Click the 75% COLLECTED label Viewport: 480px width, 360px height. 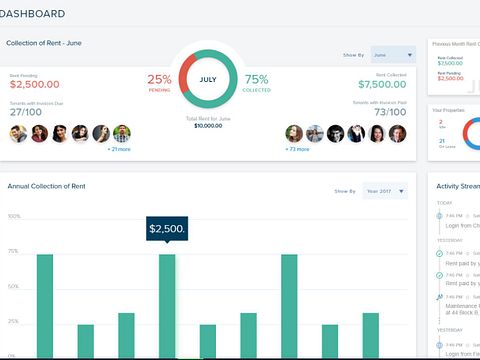click(x=256, y=83)
